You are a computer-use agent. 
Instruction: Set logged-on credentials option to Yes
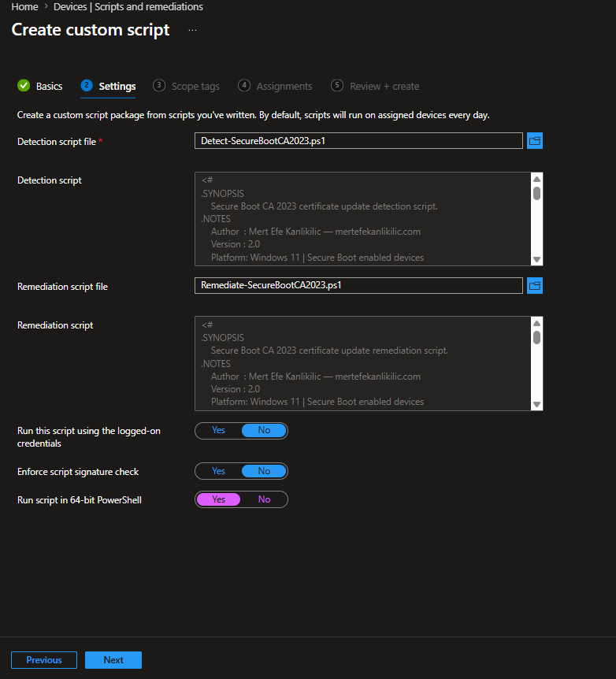(218, 430)
